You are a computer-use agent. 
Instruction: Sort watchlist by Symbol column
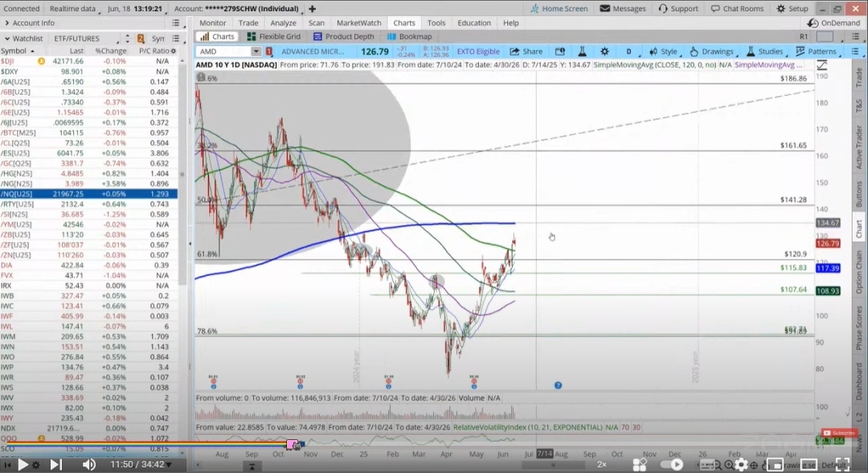click(x=17, y=51)
